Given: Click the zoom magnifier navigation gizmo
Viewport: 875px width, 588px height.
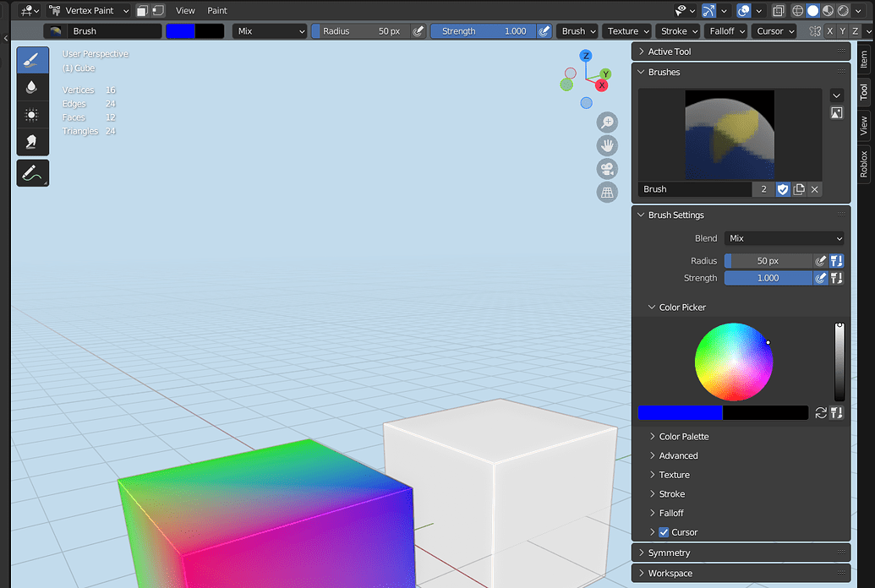Looking at the screenshot, I should point(607,122).
